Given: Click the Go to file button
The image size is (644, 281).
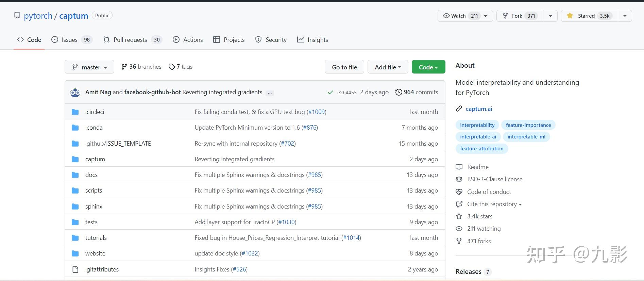Looking at the screenshot, I should (344, 67).
